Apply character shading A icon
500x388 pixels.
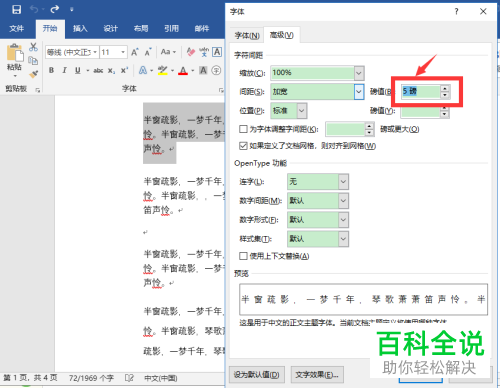tap(203, 70)
